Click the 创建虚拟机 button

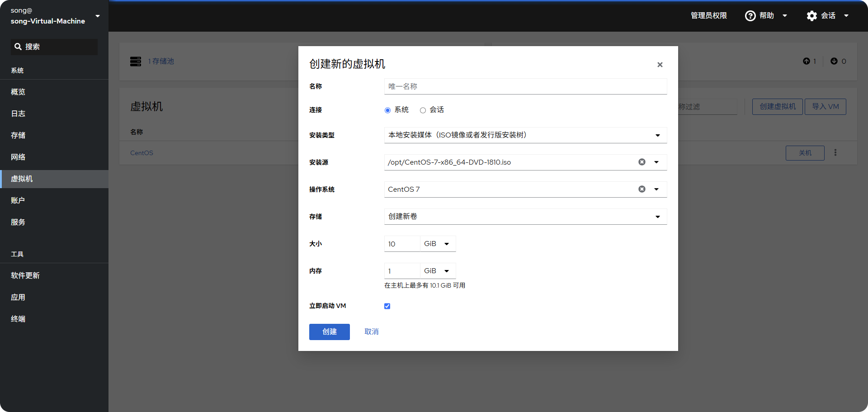[778, 107]
